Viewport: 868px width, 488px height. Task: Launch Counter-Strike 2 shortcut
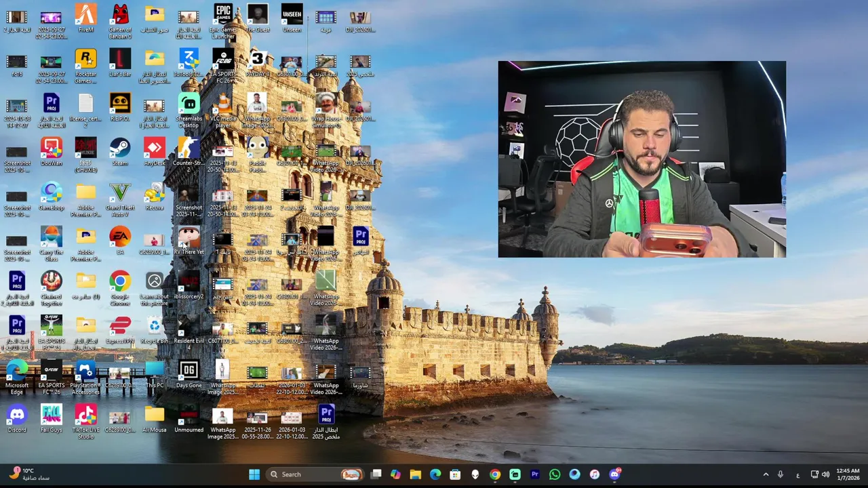pos(189,155)
